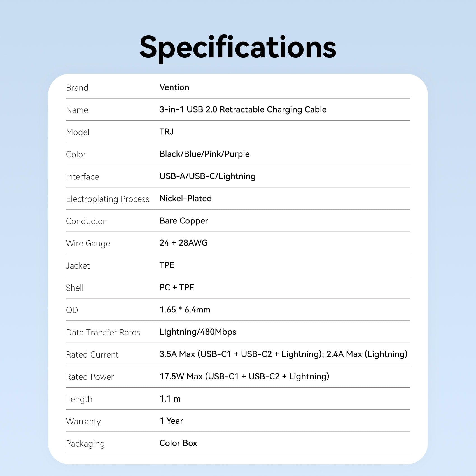The height and width of the screenshot is (476, 476).
Task: Click the Vention brand value
Action: (x=174, y=87)
